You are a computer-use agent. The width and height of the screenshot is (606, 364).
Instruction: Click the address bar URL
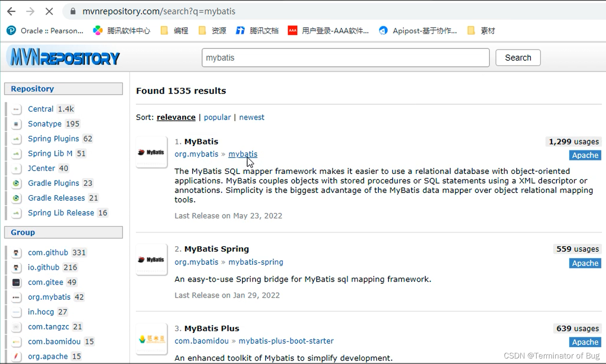(x=159, y=11)
